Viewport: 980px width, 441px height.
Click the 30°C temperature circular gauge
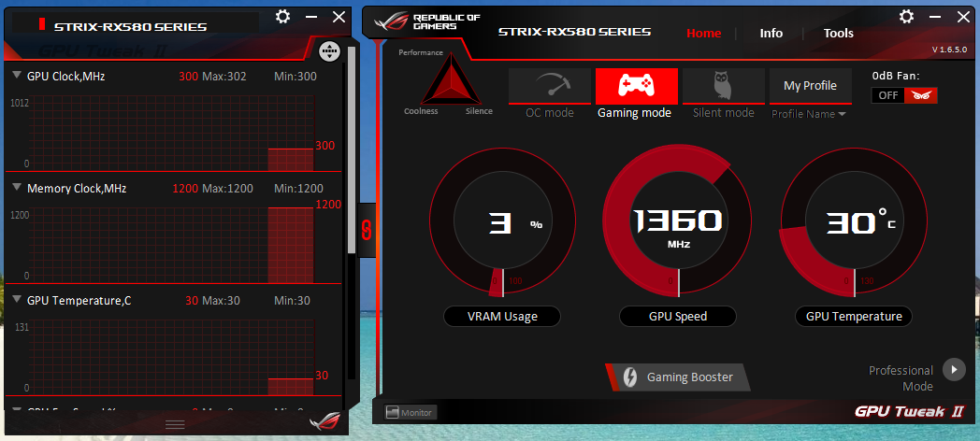(x=854, y=222)
